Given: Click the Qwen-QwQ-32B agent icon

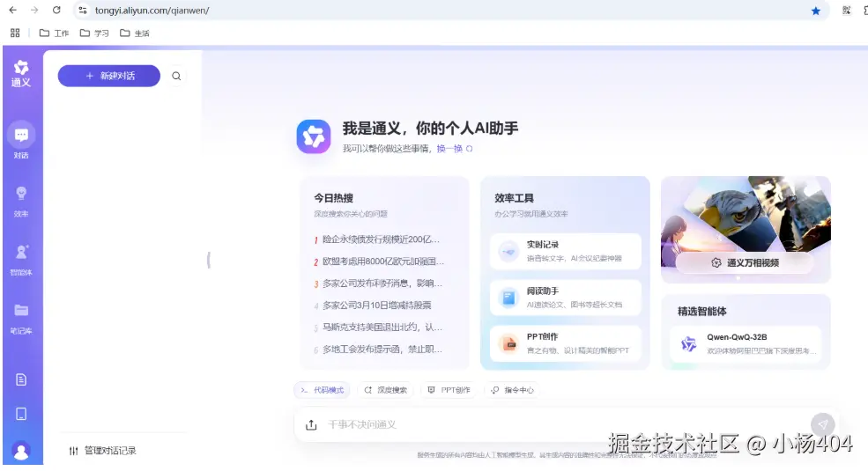Looking at the screenshot, I should pos(688,344).
